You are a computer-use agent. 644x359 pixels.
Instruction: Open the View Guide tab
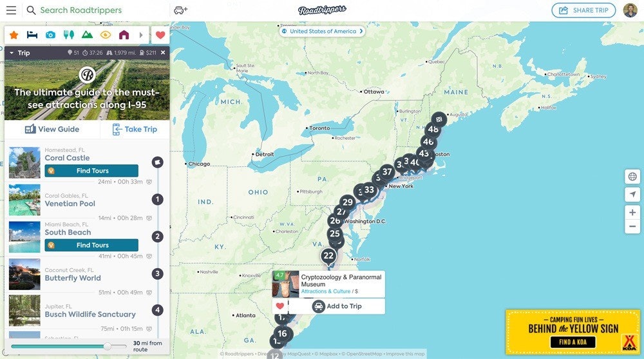[52, 129]
